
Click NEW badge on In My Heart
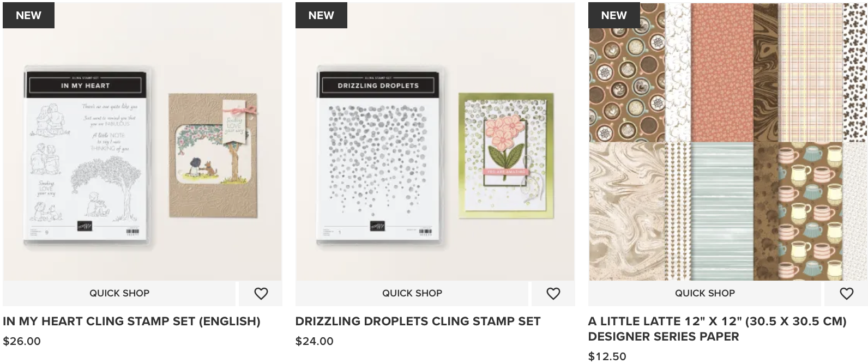click(28, 15)
